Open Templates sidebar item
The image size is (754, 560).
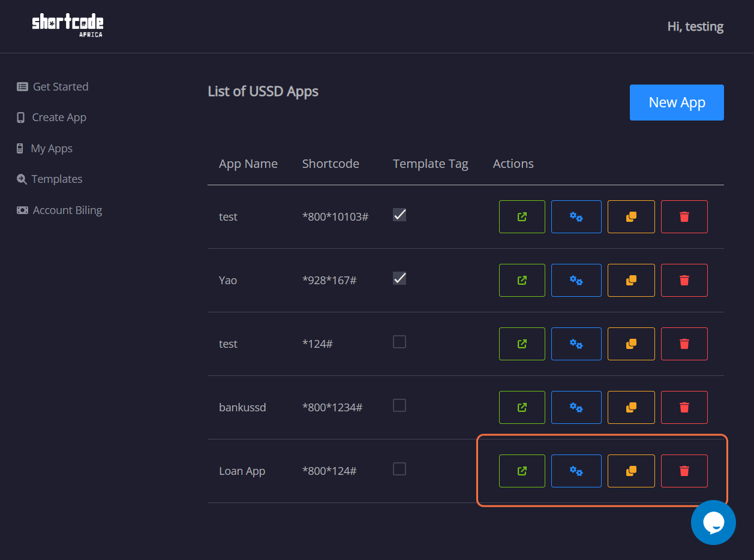tap(50, 179)
